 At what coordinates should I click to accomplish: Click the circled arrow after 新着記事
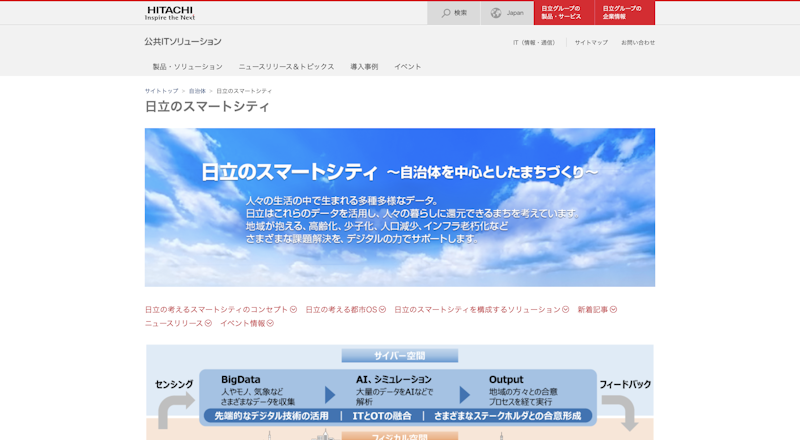pyautogui.click(x=613, y=310)
